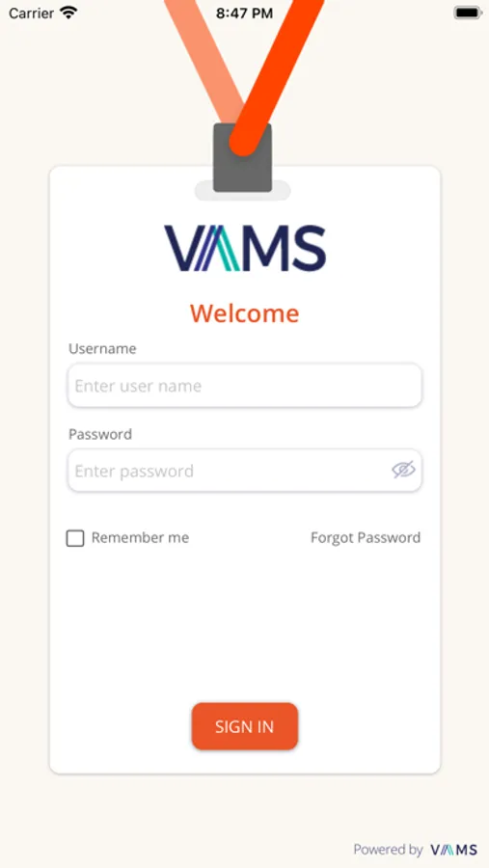Tap the Welcome heading
This screenshot has width=489, height=868.
coord(244,313)
